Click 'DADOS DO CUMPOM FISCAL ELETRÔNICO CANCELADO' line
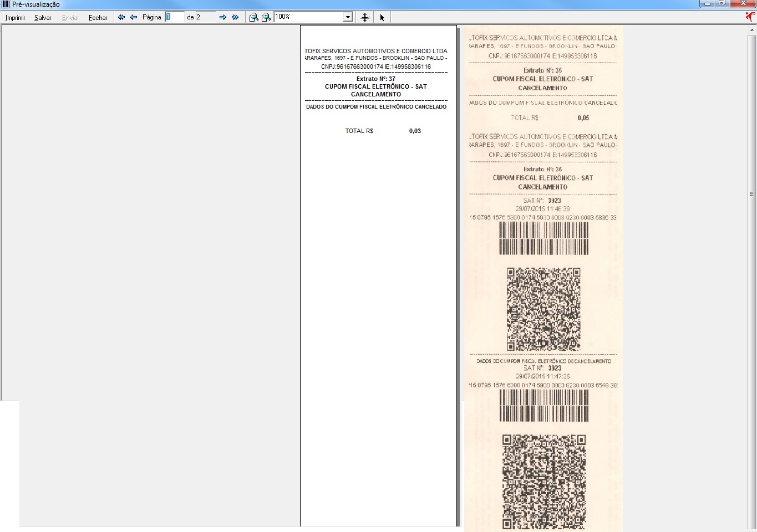 pyautogui.click(x=376, y=107)
